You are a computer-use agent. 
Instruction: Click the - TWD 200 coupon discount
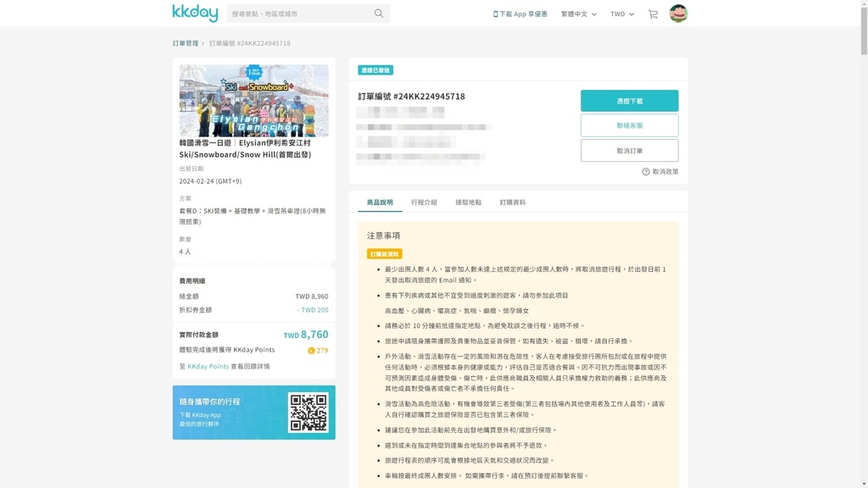(312, 310)
